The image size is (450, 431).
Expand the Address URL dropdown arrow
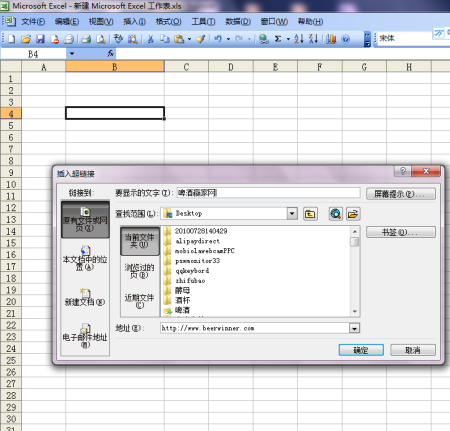[x=354, y=329]
